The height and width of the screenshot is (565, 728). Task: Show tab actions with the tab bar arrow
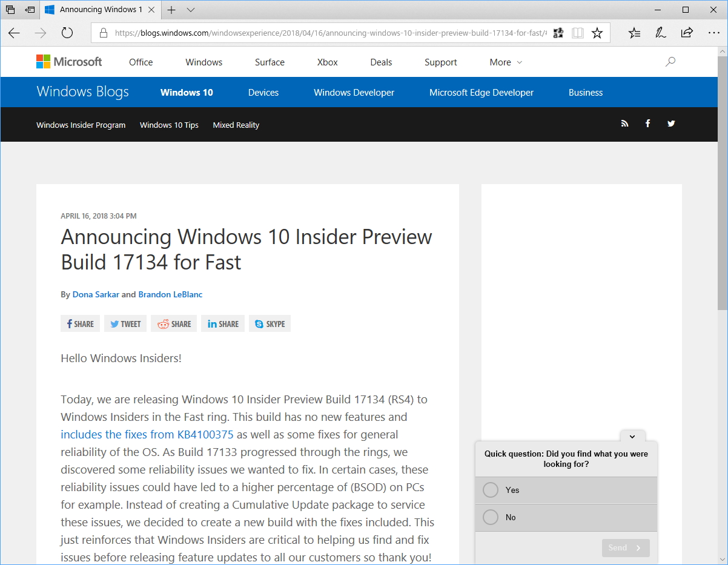tap(190, 10)
